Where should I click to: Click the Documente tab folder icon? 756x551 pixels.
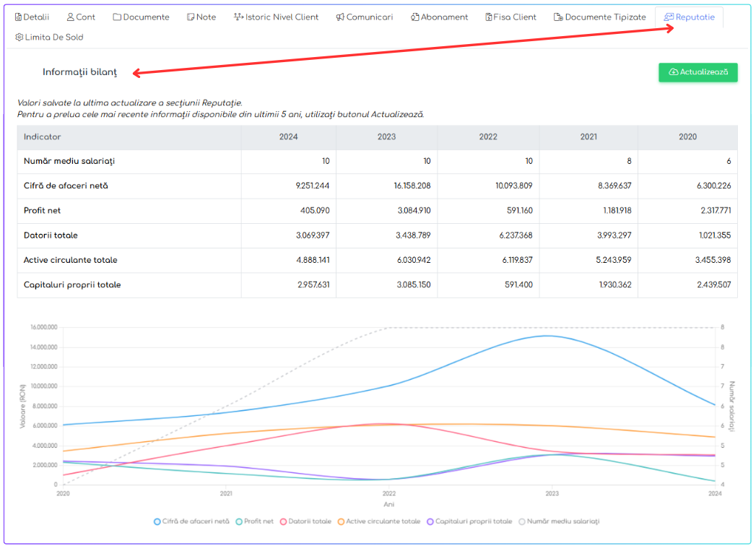[x=118, y=17]
